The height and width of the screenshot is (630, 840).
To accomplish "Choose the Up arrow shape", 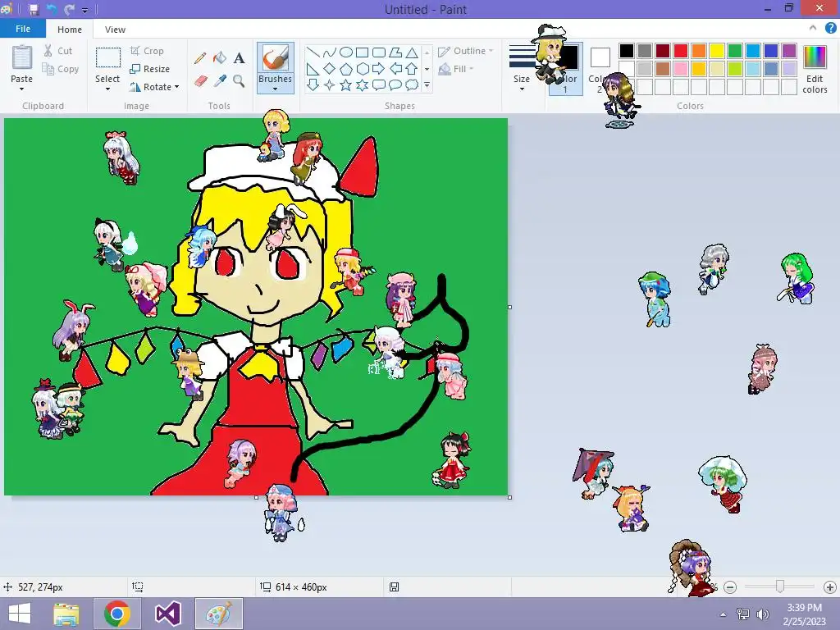I will [x=412, y=69].
